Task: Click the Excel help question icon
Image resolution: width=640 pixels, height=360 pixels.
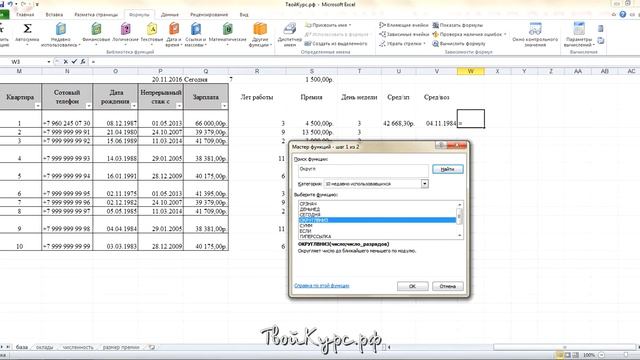Action: [x=622, y=14]
